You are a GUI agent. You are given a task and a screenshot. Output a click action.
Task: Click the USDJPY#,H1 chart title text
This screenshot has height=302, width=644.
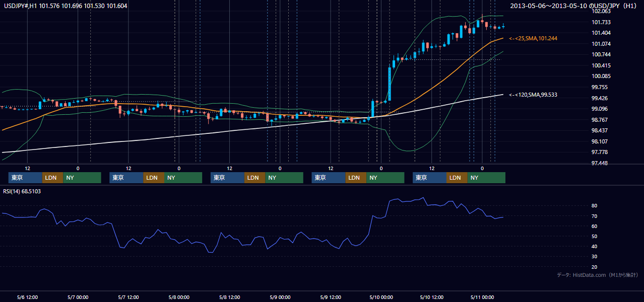coord(66,6)
